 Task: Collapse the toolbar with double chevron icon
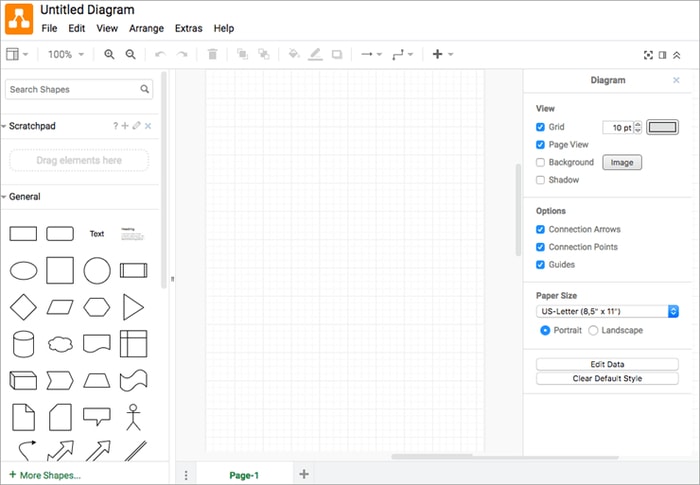pyautogui.click(x=677, y=55)
